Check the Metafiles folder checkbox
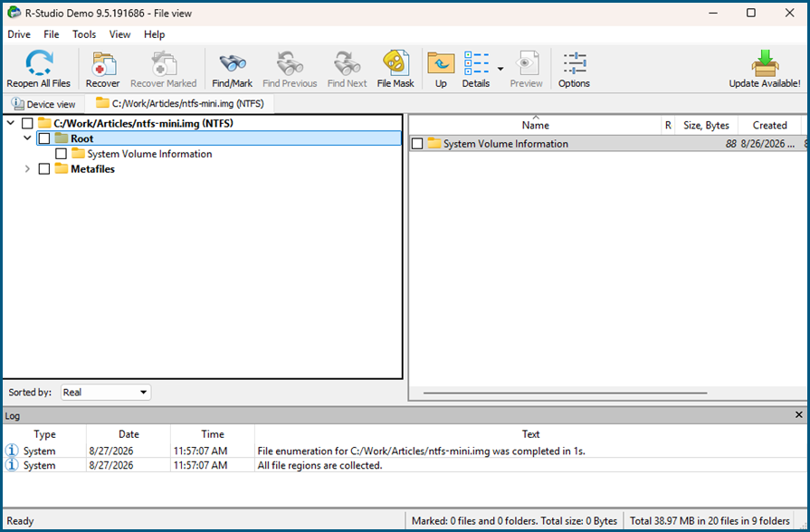This screenshot has height=532, width=810. (x=44, y=169)
